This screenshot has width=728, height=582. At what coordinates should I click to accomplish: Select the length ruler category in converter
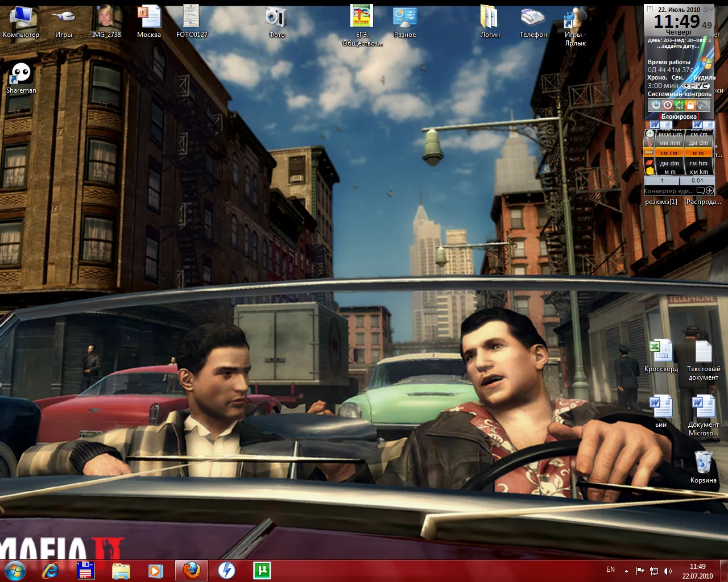[x=650, y=152]
